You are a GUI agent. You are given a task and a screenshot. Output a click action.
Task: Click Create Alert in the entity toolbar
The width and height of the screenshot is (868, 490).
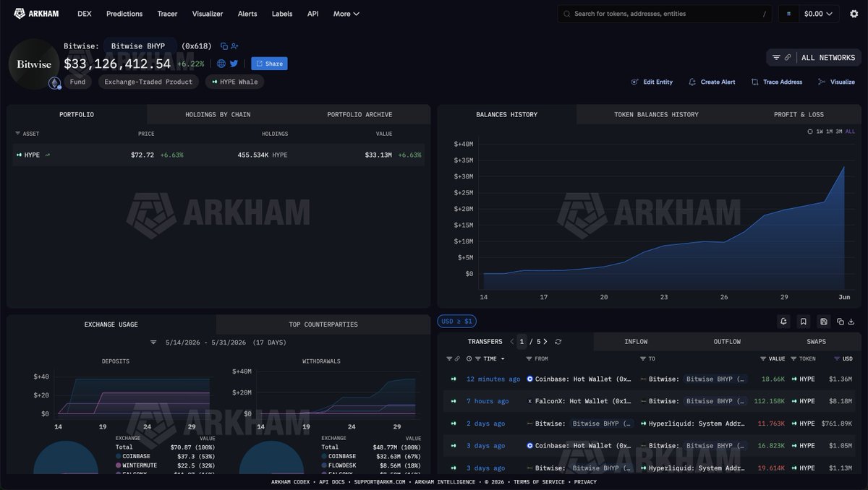point(712,82)
